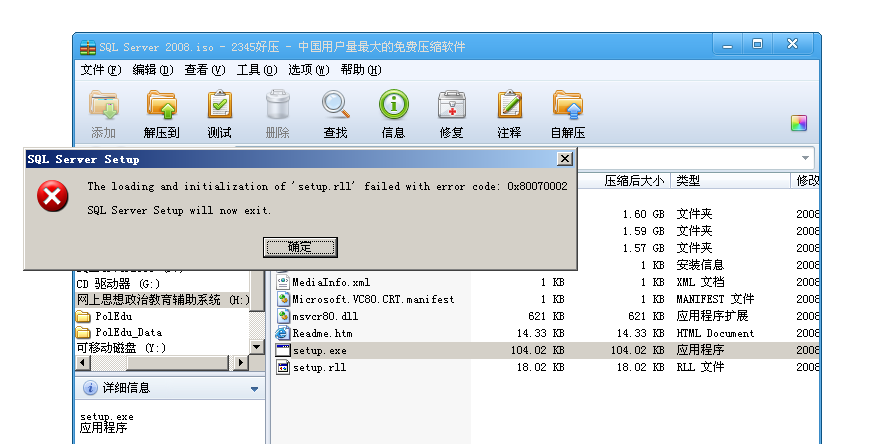Click the 添加 (Add) toolbar icon
This screenshot has width=869, height=444.
[104, 104]
